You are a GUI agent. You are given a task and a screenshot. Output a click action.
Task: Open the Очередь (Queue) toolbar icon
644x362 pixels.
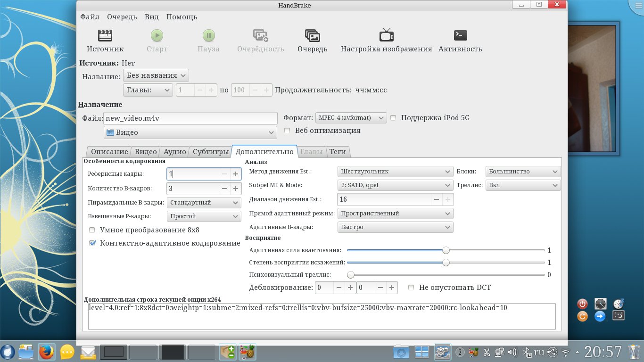point(312,36)
